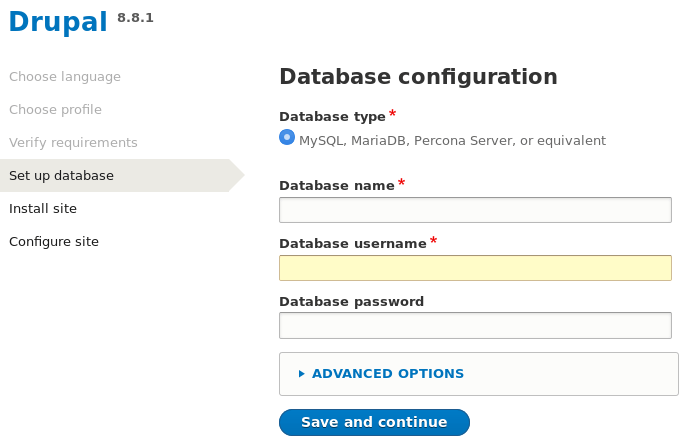Screen dimensions: 686x444
Task: Click the 'Choose profile' step
Action: 55,110
